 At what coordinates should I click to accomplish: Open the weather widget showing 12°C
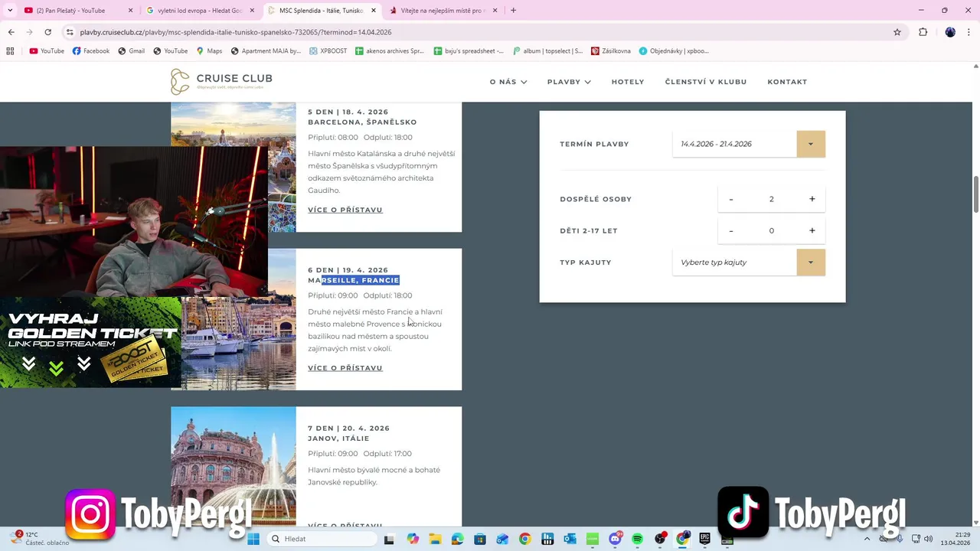point(40,539)
